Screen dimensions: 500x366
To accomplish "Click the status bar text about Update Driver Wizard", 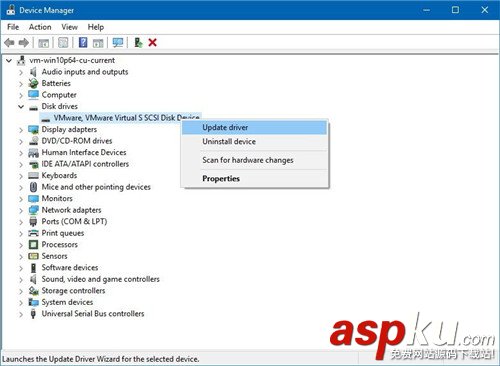I will [x=101, y=359].
